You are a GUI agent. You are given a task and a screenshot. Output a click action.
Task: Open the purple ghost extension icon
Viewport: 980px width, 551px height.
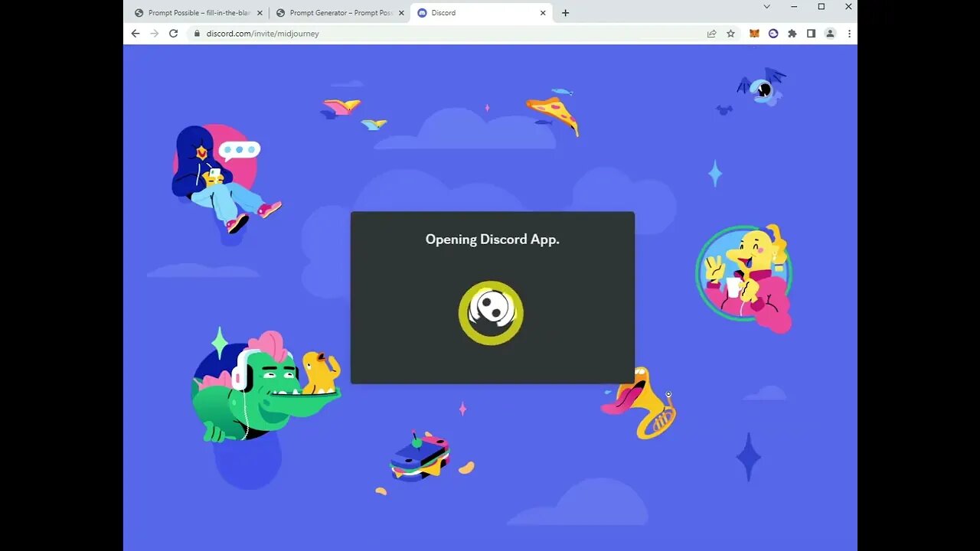pos(773,34)
